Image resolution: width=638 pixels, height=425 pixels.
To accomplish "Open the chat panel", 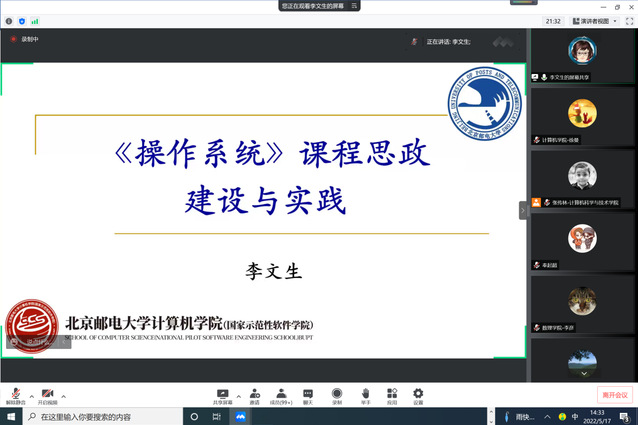I will tap(309, 394).
